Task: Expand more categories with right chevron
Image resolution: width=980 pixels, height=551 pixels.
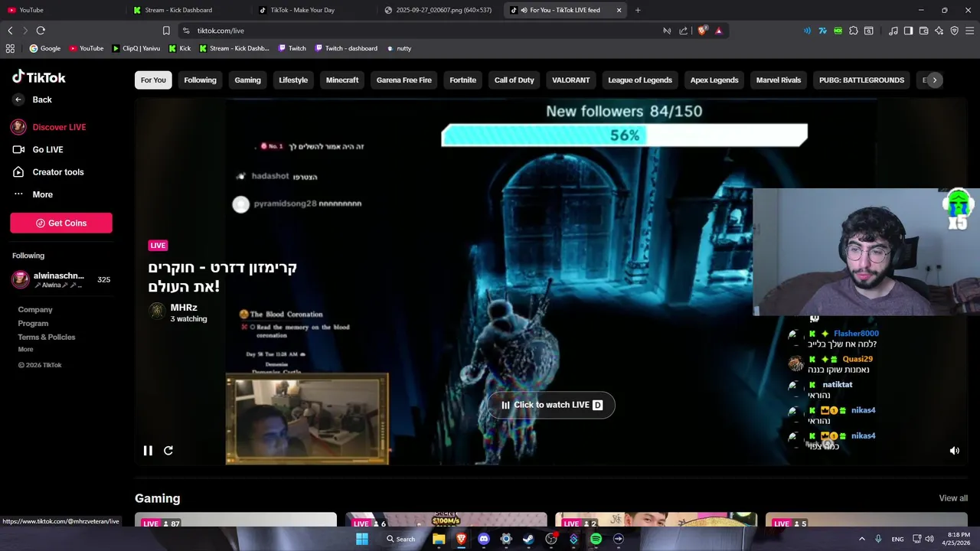Action: pyautogui.click(x=934, y=80)
